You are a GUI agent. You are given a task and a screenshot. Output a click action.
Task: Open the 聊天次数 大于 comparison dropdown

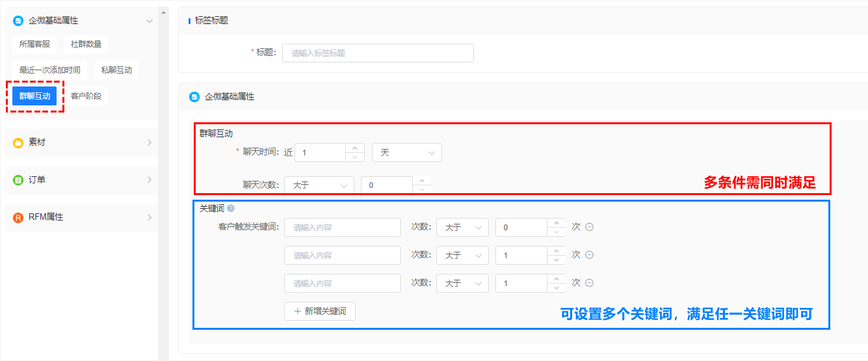click(319, 185)
